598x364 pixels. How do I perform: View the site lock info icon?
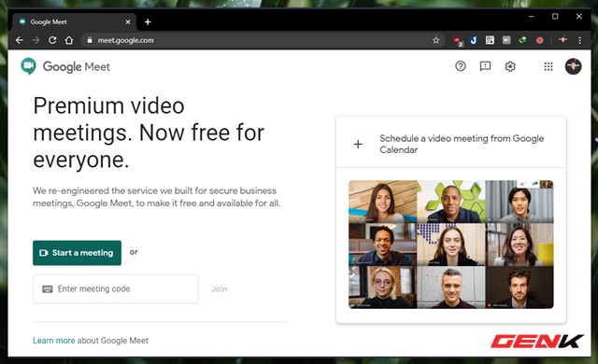pos(90,40)
